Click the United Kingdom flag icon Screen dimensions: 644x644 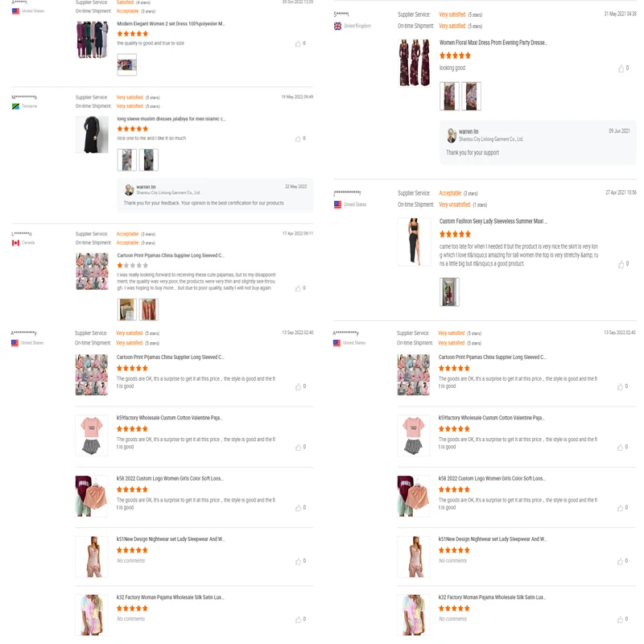(x=337, y=27)
